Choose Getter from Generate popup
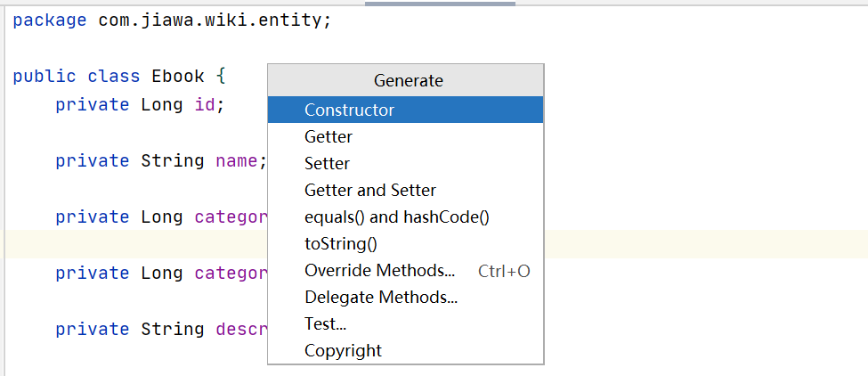Screen dimensions: 868x376 point(405,136)
